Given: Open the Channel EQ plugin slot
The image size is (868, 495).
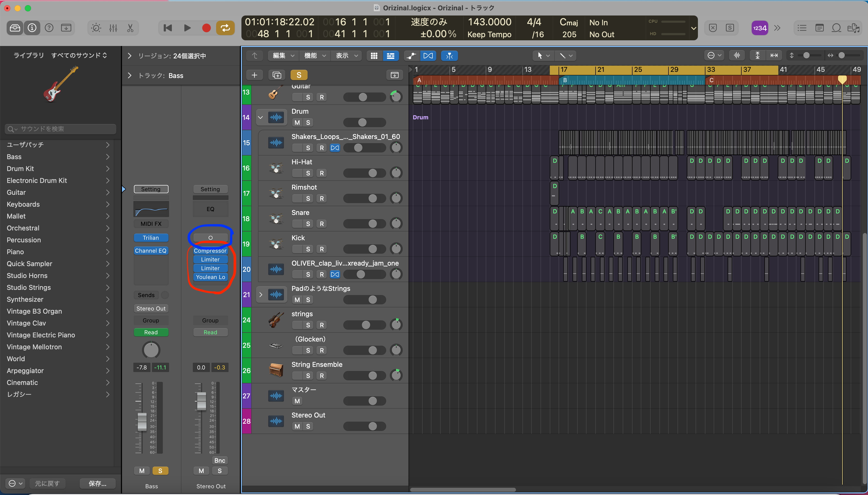Looking at the screenshot, I should tap(151, 251).
